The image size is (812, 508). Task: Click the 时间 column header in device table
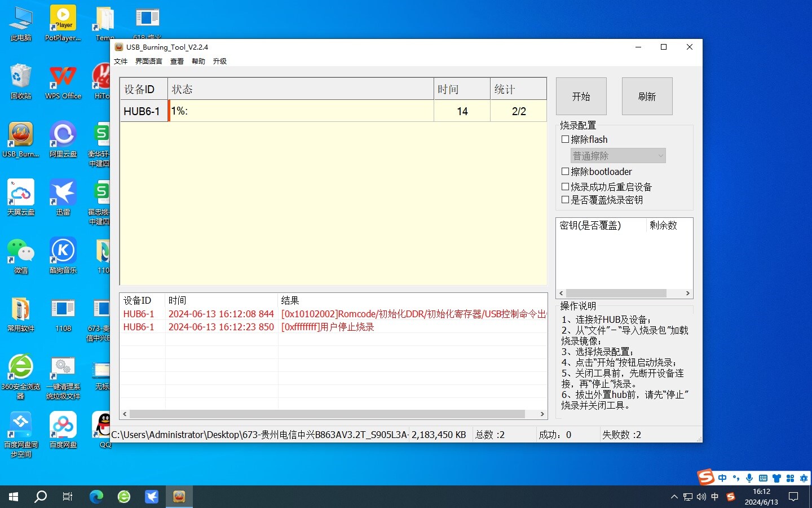click(x=462, y=89)
